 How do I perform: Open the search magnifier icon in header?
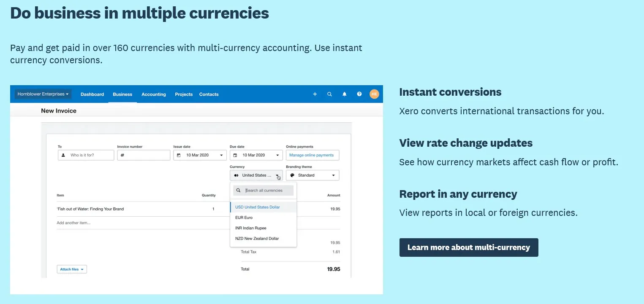(329, 94)
